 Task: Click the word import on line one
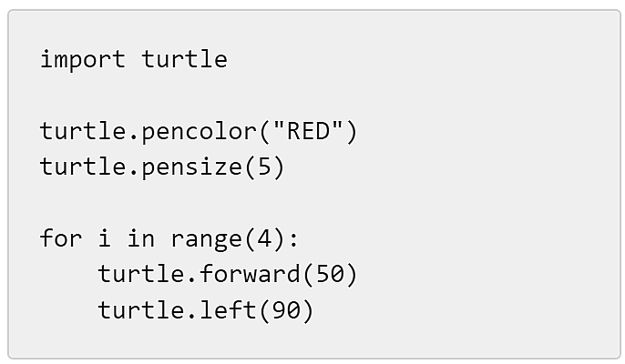point(83,60)
